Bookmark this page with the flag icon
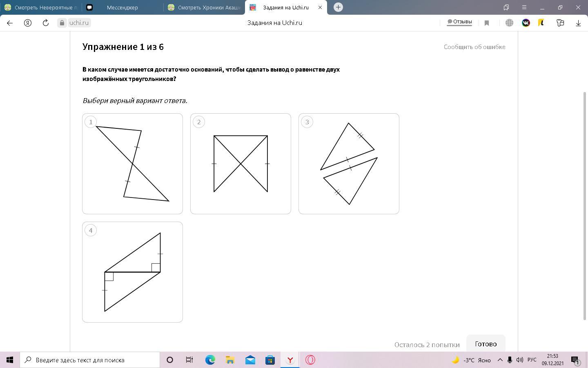Viewport: 588px width, 368px height. pyautogui.click(x=487, y=23)
